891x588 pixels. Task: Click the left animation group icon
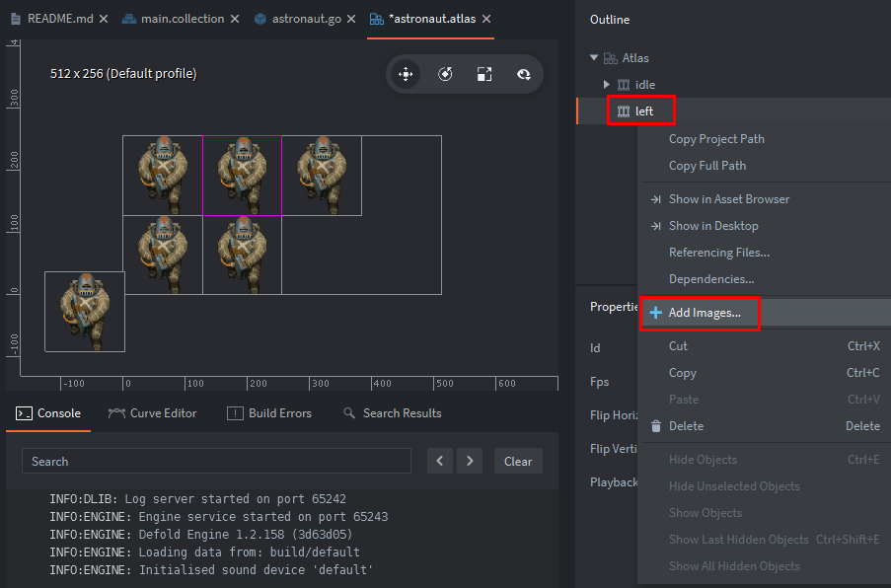click(x=624, y=111)
